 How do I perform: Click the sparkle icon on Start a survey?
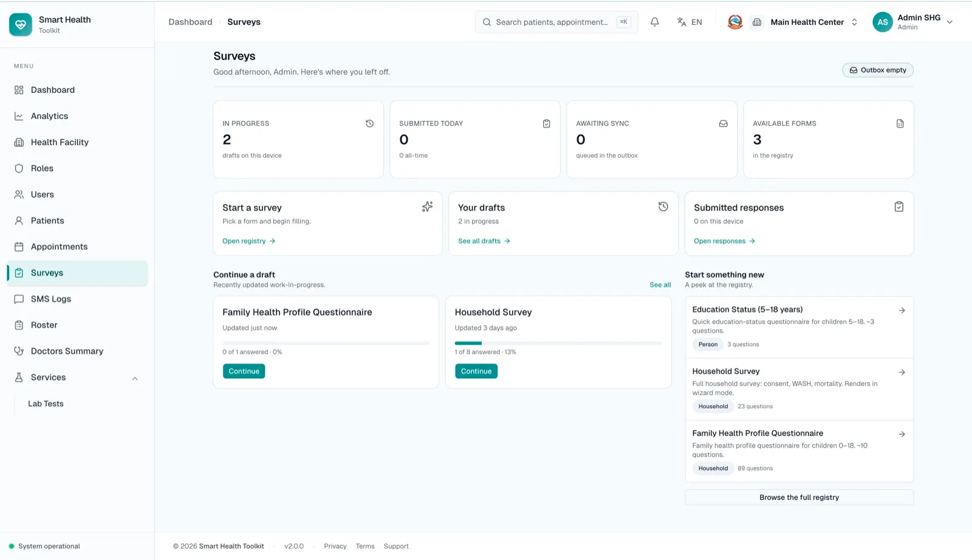[x=427, y=207]
